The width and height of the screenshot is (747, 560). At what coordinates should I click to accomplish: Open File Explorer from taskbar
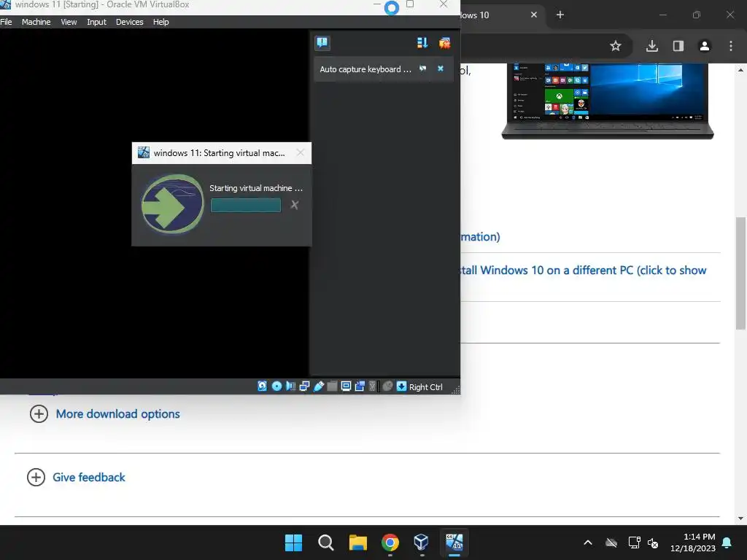coord(357,542)
